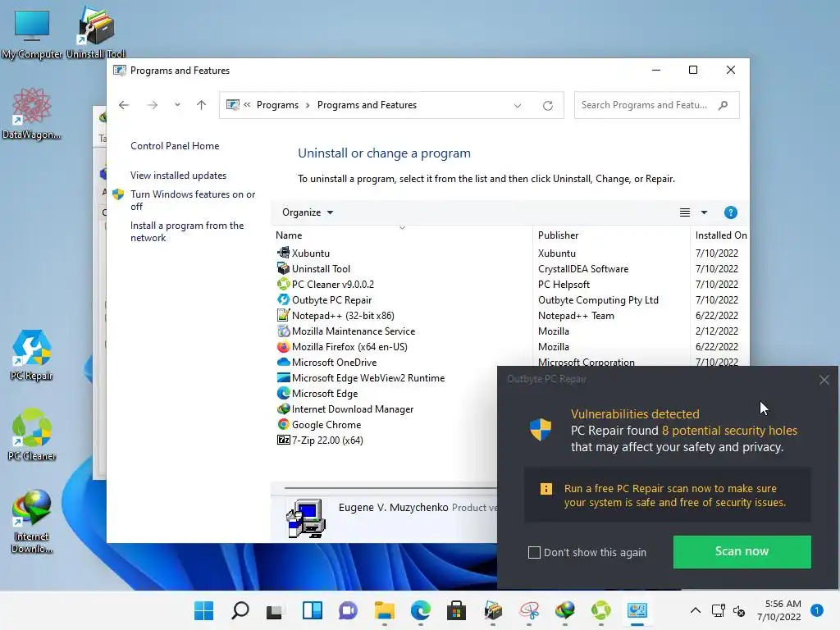Image resolution: width=840 pixels, height=630 pixels.
Task: Select the Uninstall Tool list icon
Action: click(283, 268)
